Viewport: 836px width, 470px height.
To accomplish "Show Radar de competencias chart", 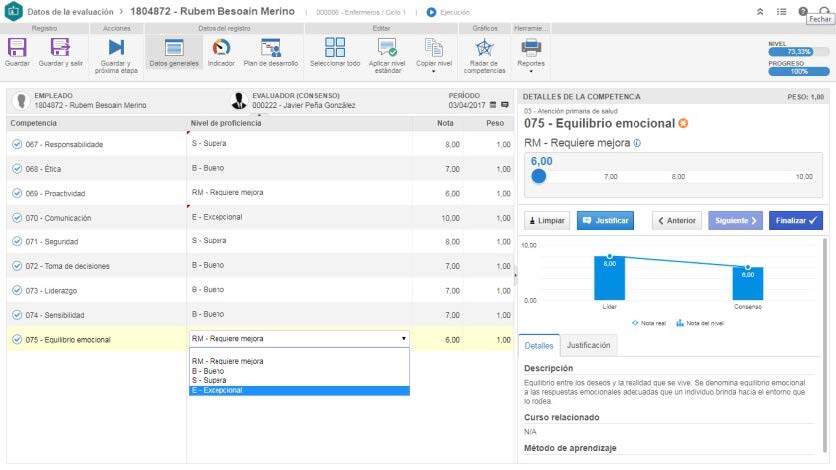I will pos(484,48).
